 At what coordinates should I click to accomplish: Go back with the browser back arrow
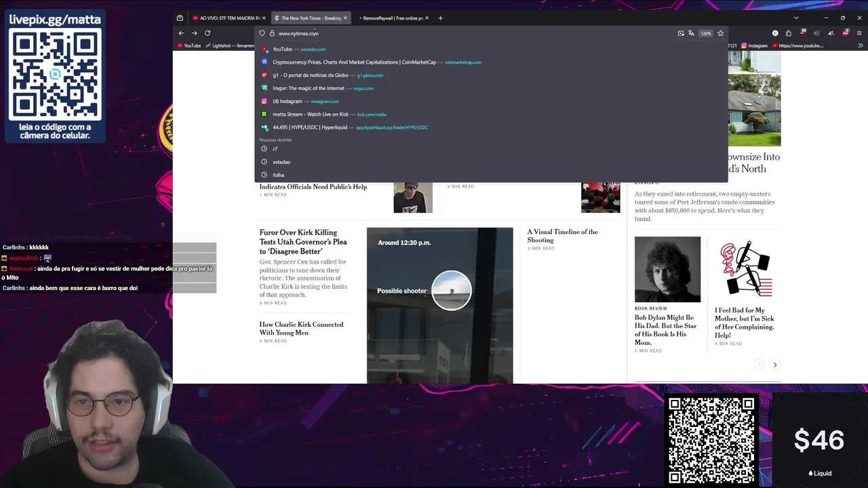[181, 33]
